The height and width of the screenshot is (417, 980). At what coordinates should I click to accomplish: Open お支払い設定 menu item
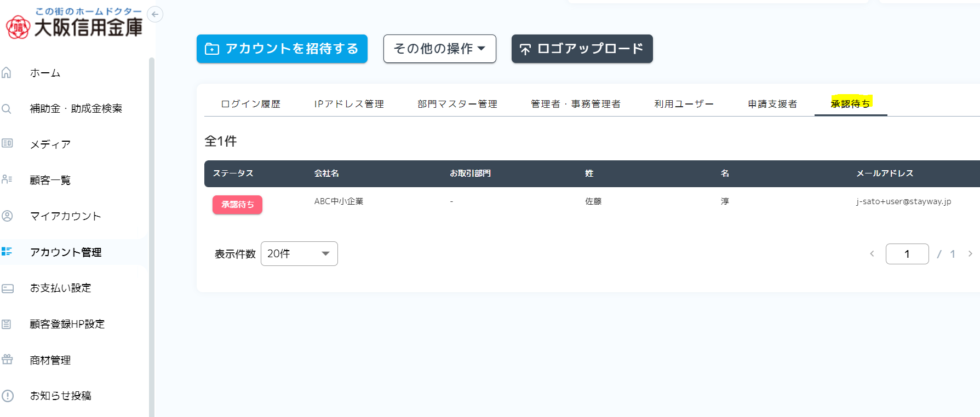(60, 288)
